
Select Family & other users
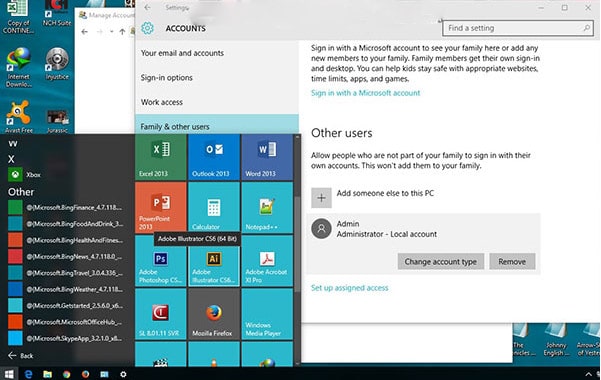click(x=217, y=125)
